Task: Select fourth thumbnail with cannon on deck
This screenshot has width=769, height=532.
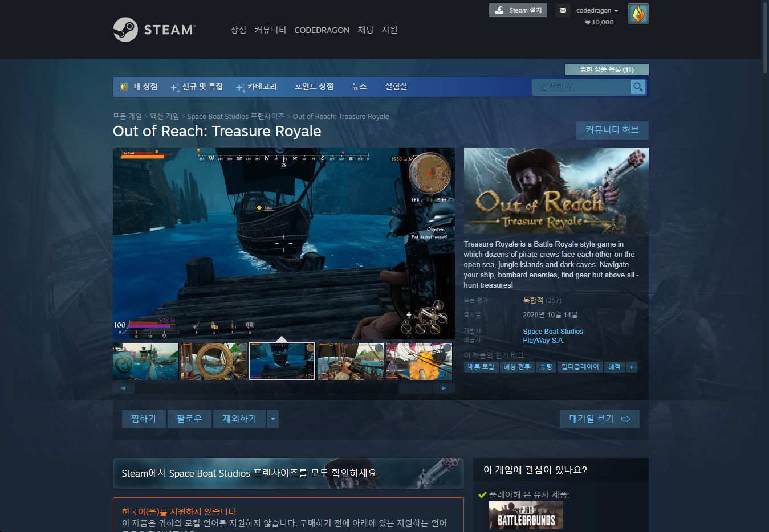Action: [x=351, y=361]
